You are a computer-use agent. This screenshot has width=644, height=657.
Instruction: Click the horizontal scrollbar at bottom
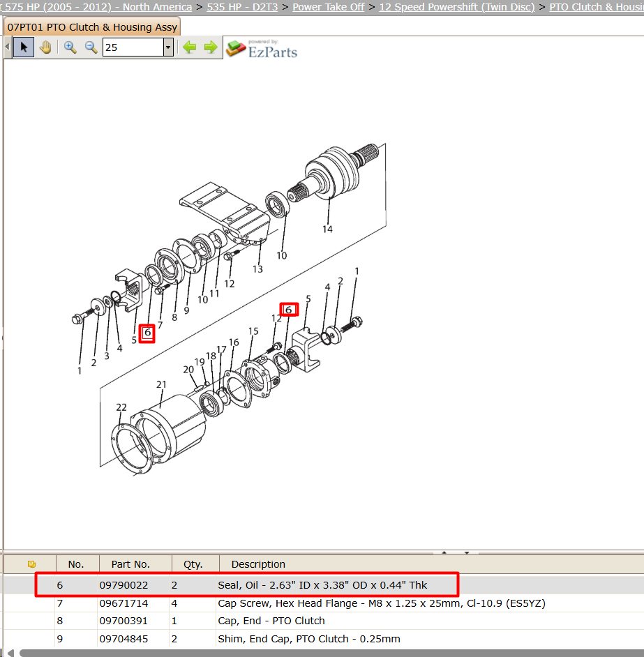point(331,654)
